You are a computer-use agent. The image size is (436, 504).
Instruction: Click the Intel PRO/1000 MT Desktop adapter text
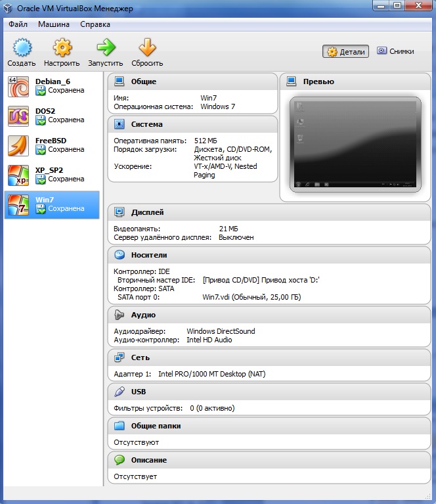tap(211, 374)
